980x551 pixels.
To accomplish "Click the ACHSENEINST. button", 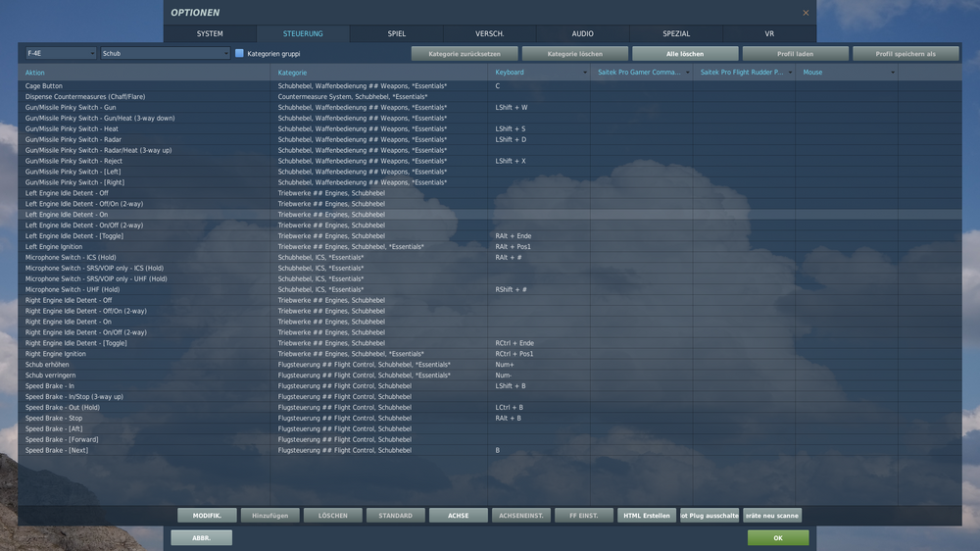I will coord(521,516).
